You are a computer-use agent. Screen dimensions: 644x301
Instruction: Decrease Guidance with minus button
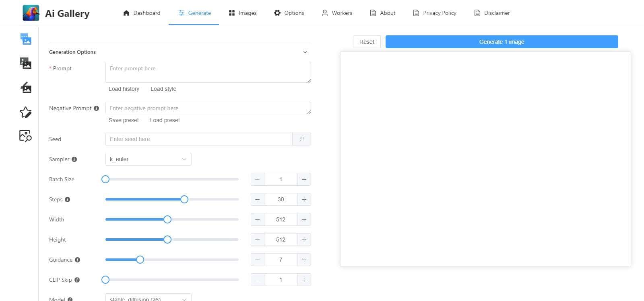click(x=258, y=260)
